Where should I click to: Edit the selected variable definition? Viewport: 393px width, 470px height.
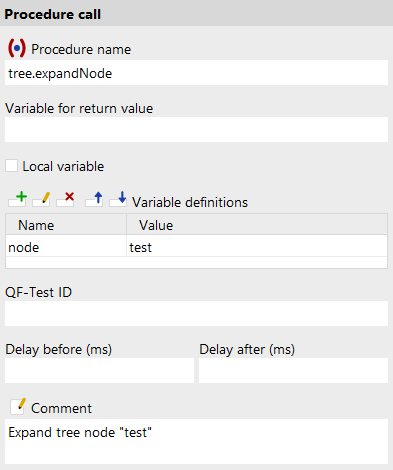(41, 199)
